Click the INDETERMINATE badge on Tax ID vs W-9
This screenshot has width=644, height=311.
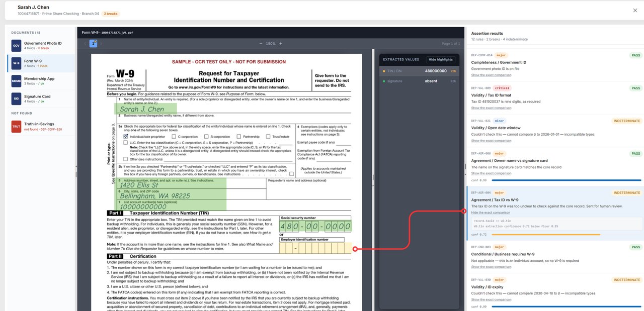[627, 193]
